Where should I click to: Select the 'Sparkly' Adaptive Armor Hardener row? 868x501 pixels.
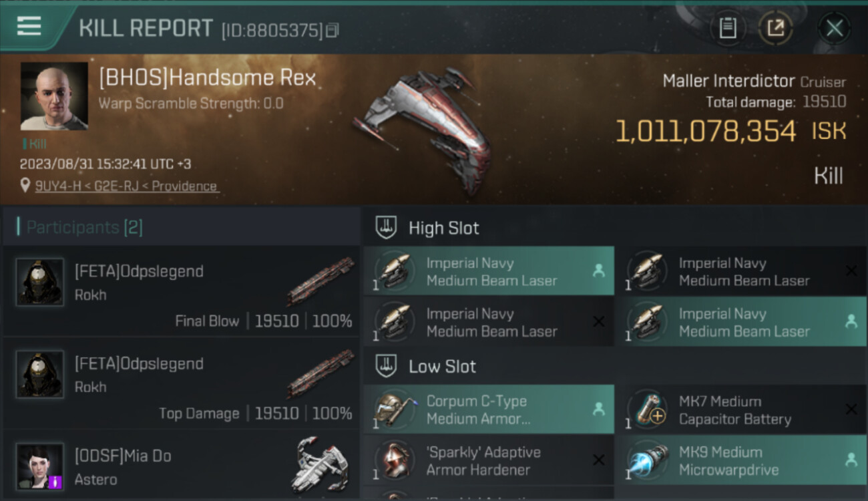(489, 460)
